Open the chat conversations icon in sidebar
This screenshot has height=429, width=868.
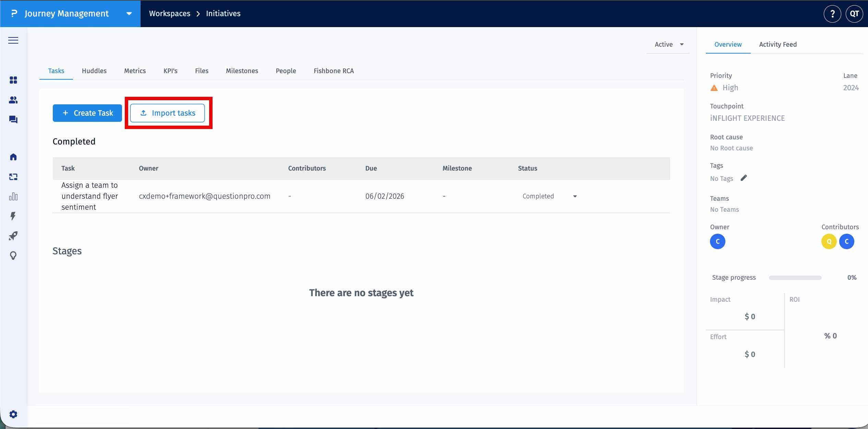pos(13,119)
